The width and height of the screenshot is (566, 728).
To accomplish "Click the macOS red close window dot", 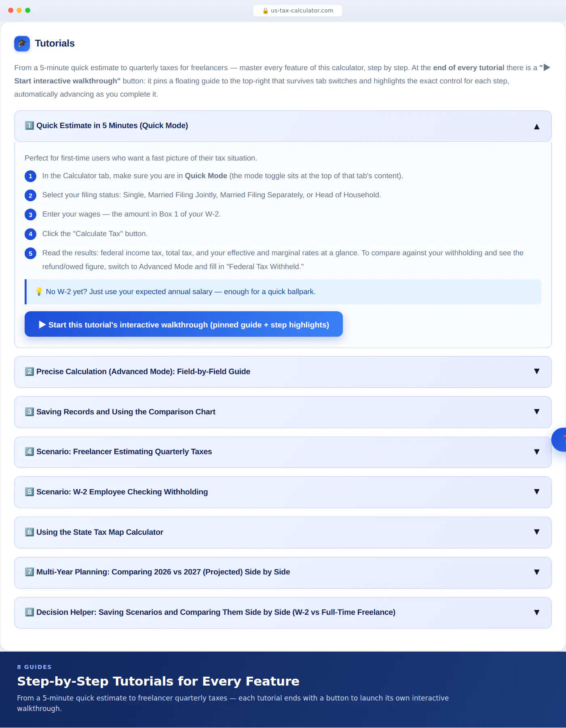I will (x=11, y=11).
